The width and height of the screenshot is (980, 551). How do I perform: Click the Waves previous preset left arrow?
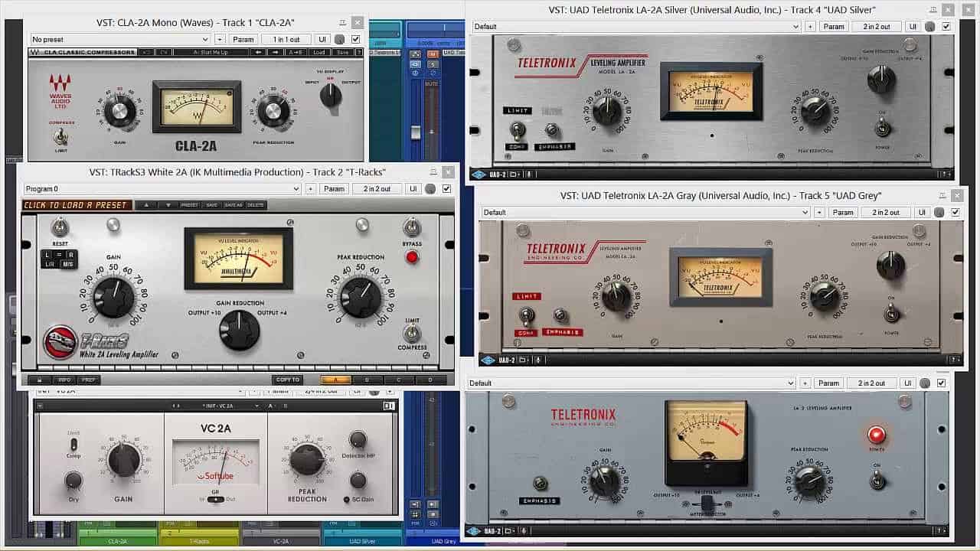point(258,52)
